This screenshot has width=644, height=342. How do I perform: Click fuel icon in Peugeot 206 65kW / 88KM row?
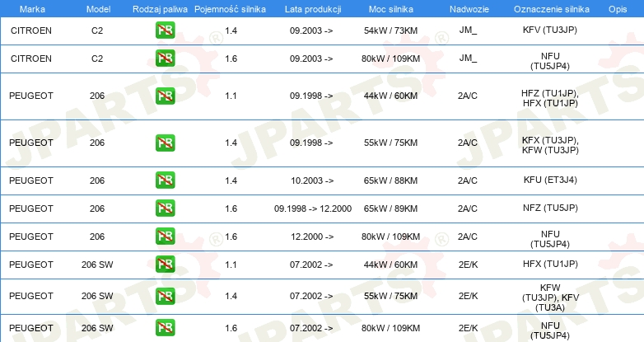pos(165,180)
